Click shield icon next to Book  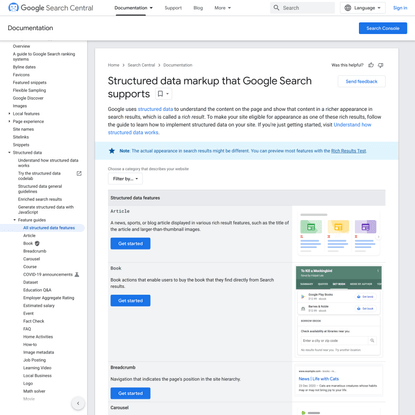tap(37, 243)
